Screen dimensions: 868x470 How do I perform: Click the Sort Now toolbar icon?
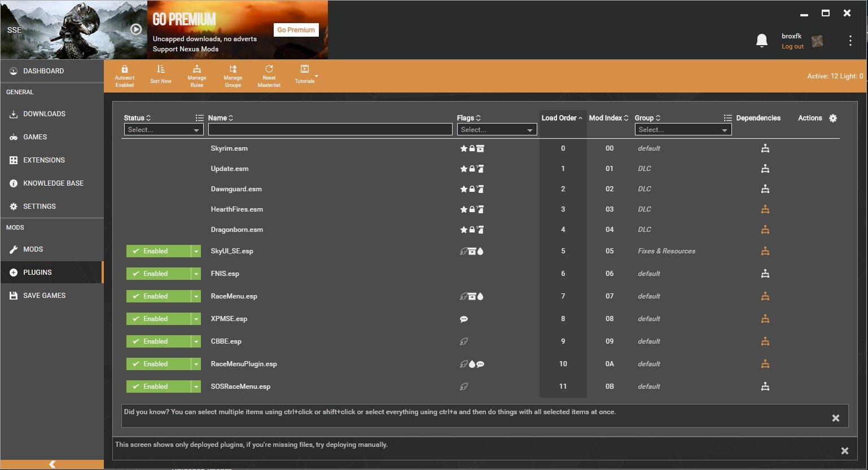click(x=161, y=69)
